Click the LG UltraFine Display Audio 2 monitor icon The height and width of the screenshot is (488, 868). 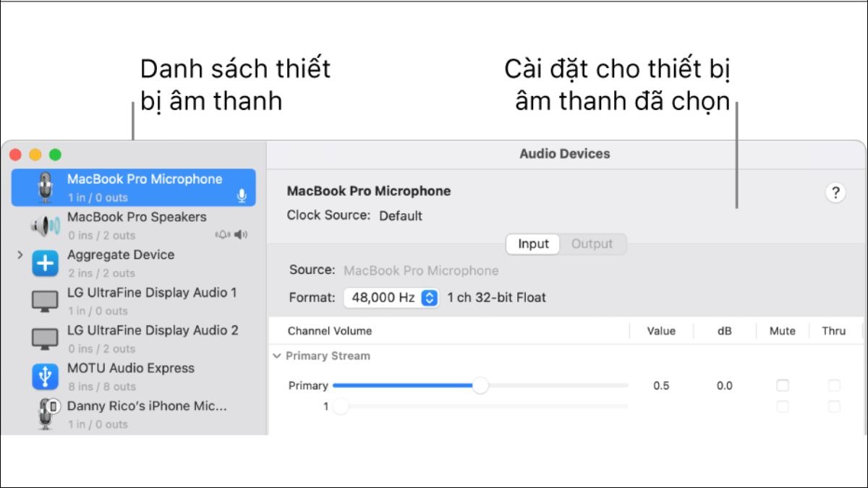pos(45,339)
